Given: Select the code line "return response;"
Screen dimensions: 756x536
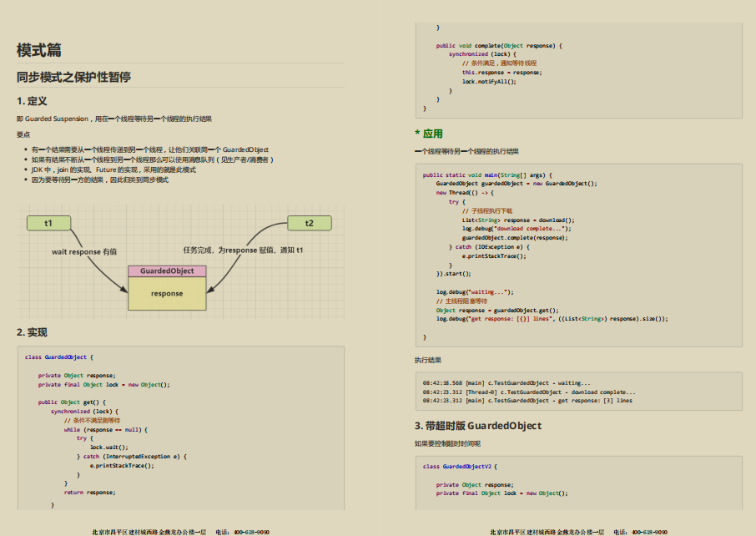Looking at the screenshot, I should click(89, 493).
